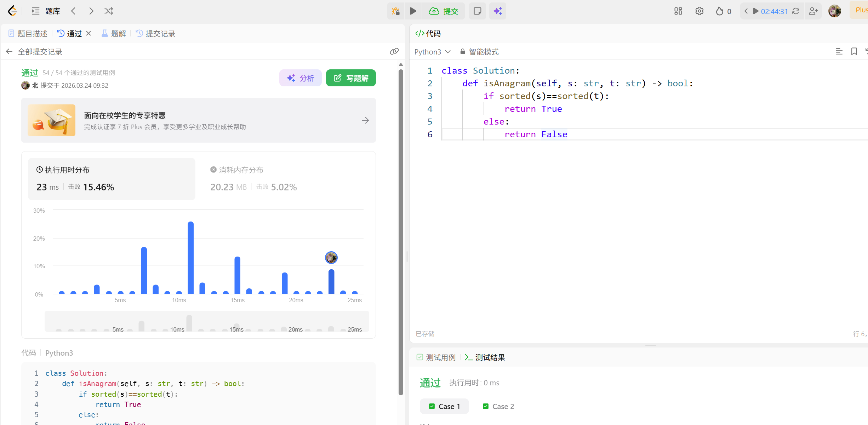Viewport: 868px width, 425px height.
Task: Open the notes sticky icon
Action: (477, 11)
